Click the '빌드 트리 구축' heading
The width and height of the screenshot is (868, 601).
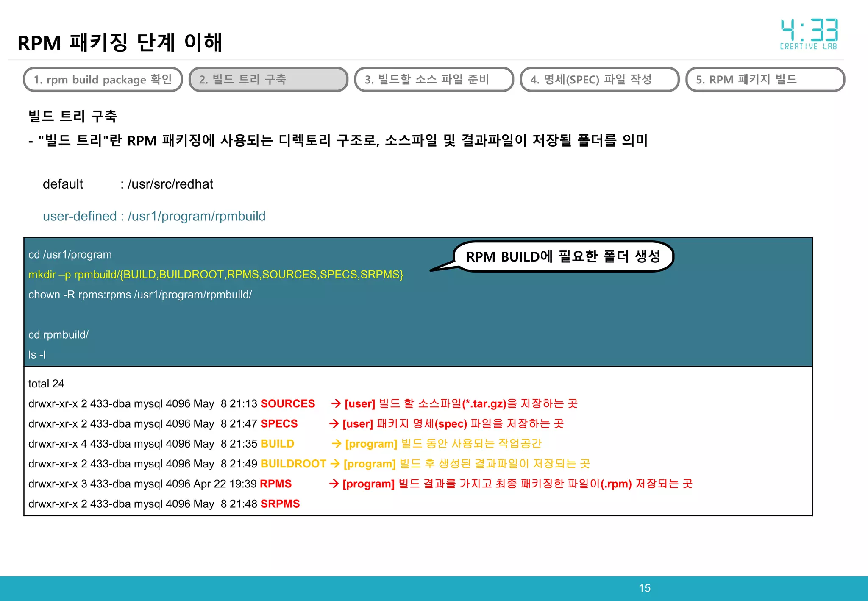[72, 116]
